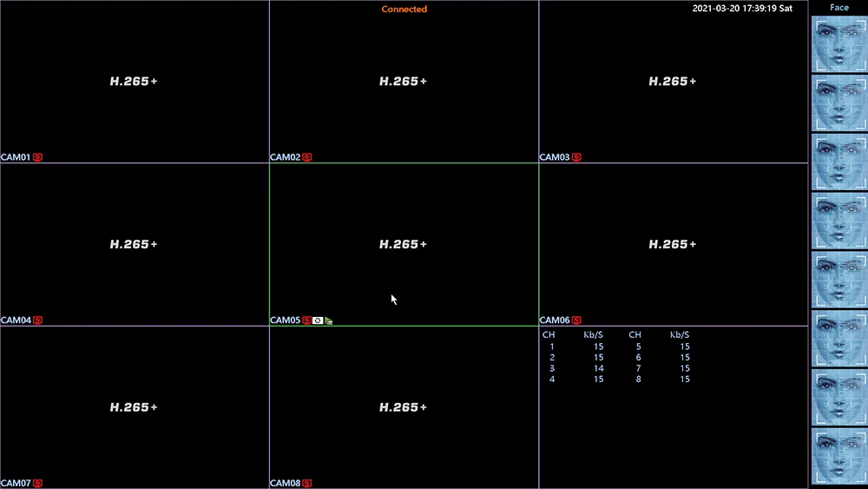Viewport: 868px width, 489px height.
Task: Select the CAM08 video pane
Action: (404, 407)
